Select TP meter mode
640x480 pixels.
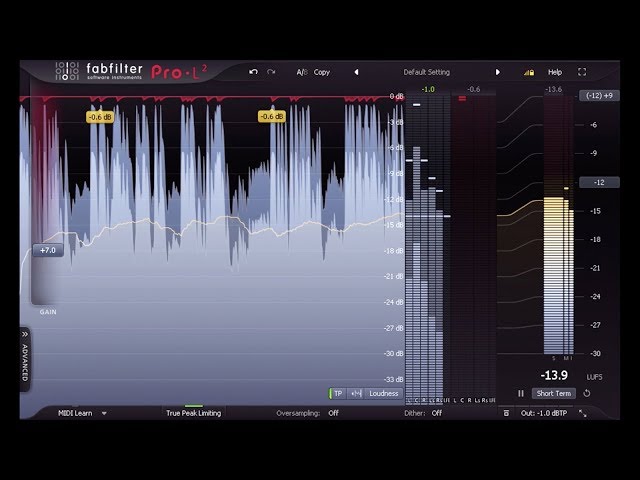338,393
